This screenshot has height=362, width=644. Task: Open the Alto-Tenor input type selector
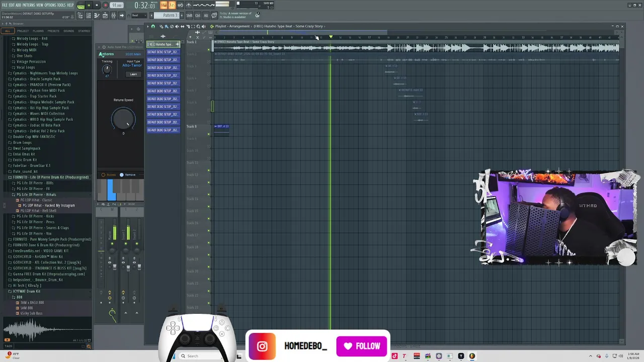pos(132,65)
